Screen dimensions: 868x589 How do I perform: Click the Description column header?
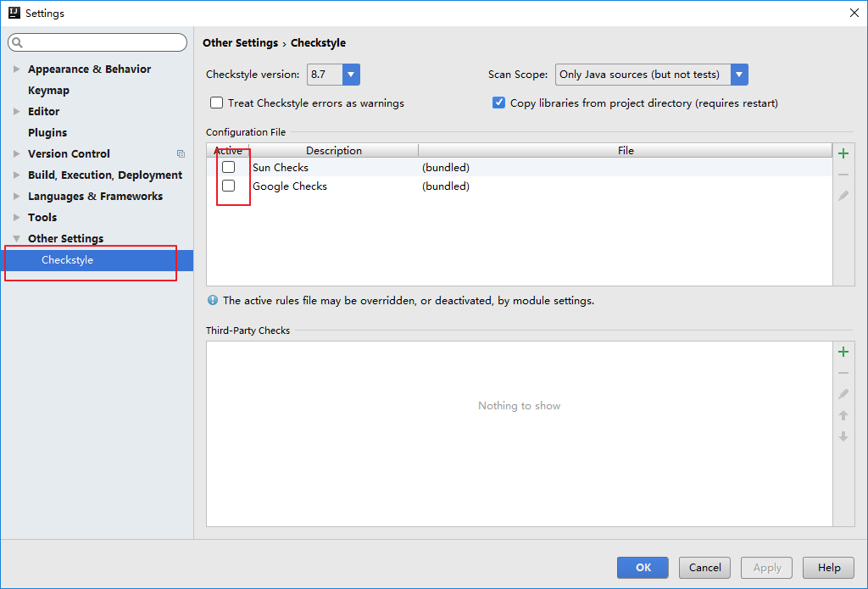pos(334,151)
